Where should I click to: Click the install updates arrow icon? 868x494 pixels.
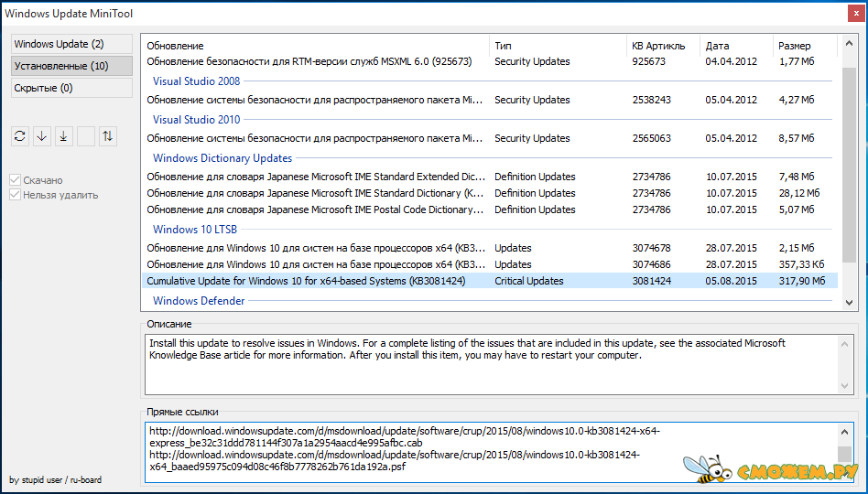pyautogui.click(x=64, y=136)
